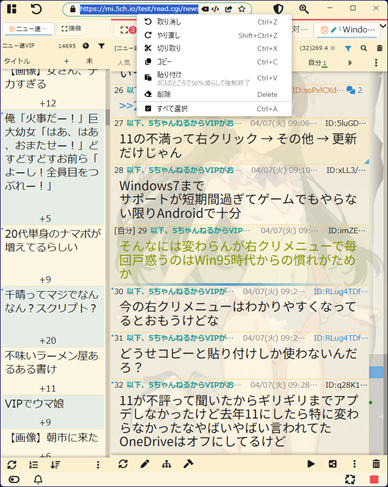This screenshot has width=388, height=487.
Task: Click the share icon beside play button
Action: 332,464
